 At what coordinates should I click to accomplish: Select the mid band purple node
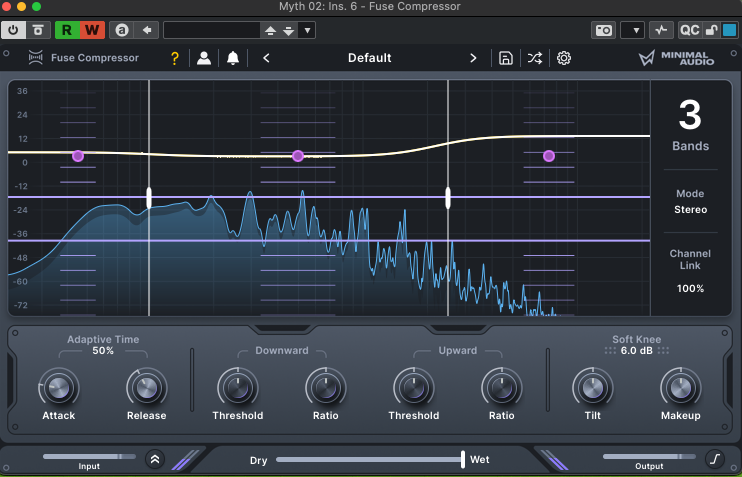click(x=298, y=156)
